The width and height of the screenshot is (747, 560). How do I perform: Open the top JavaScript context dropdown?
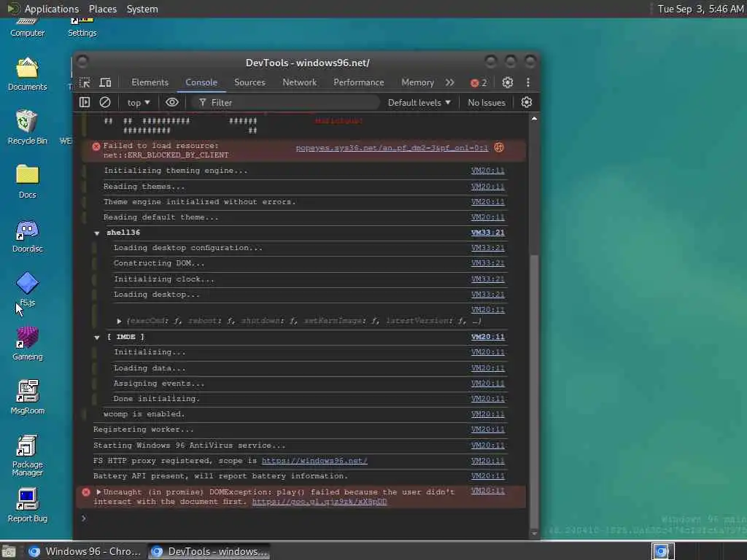[x=138, y=102]
